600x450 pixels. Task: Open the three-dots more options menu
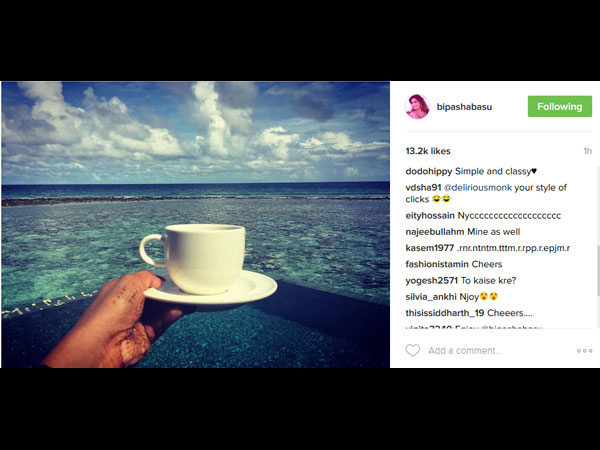click(x=584, y=351)
